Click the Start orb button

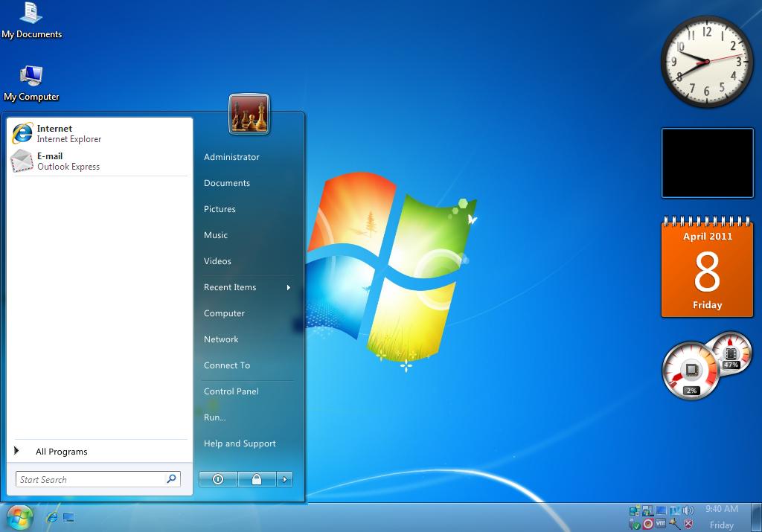[x=19, y=516]
